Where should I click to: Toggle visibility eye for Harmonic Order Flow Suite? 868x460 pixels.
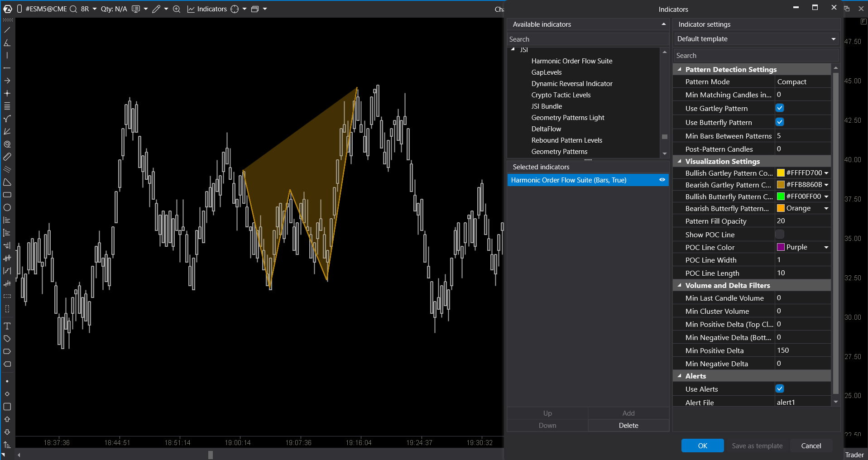pyautogui.click(x=662, y=180)
